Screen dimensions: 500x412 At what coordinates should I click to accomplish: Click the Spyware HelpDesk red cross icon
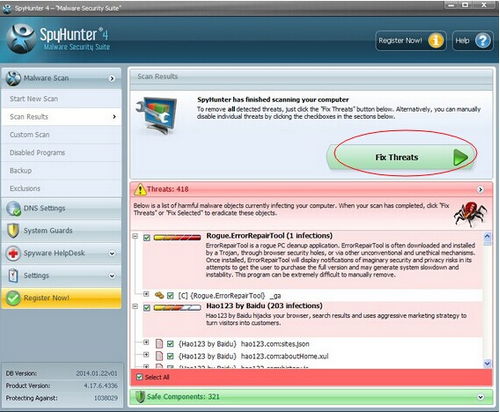pyautogui.click(x=13, y=253)
